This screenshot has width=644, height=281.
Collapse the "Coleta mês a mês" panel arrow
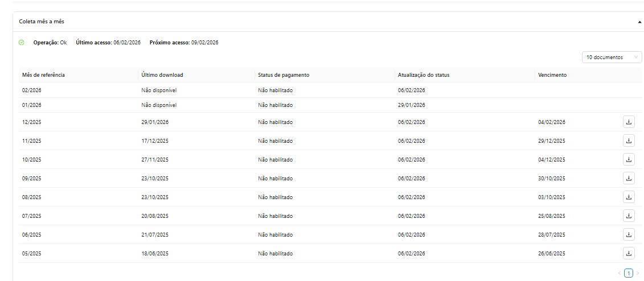point(640,22)
